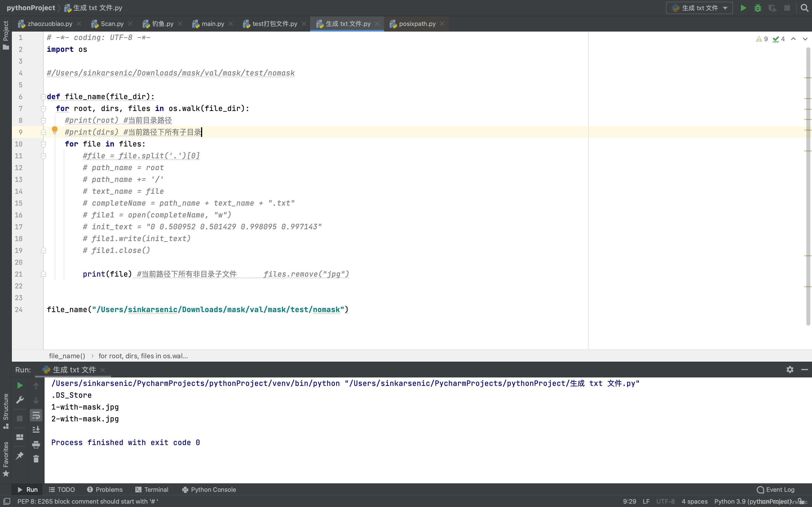This screenshot has height=507, width=812.
Task: Open Run panel settings gear
Action: tap(790, 370)
